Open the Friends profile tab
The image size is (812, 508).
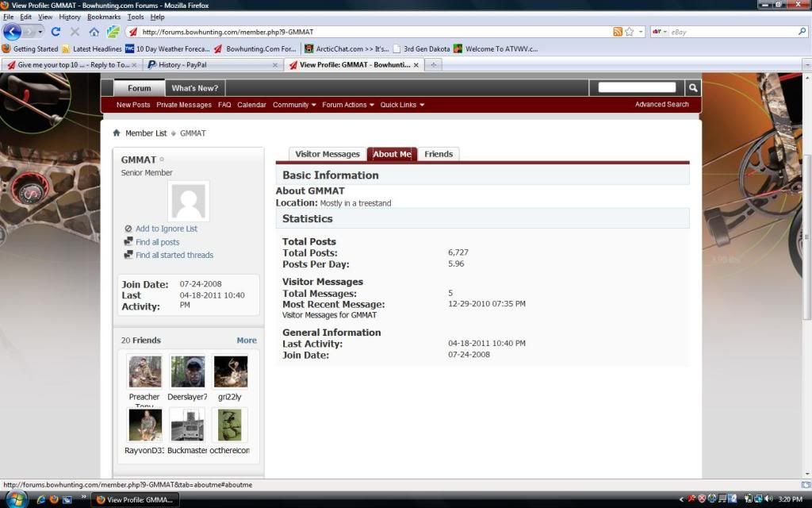point(439,154)
